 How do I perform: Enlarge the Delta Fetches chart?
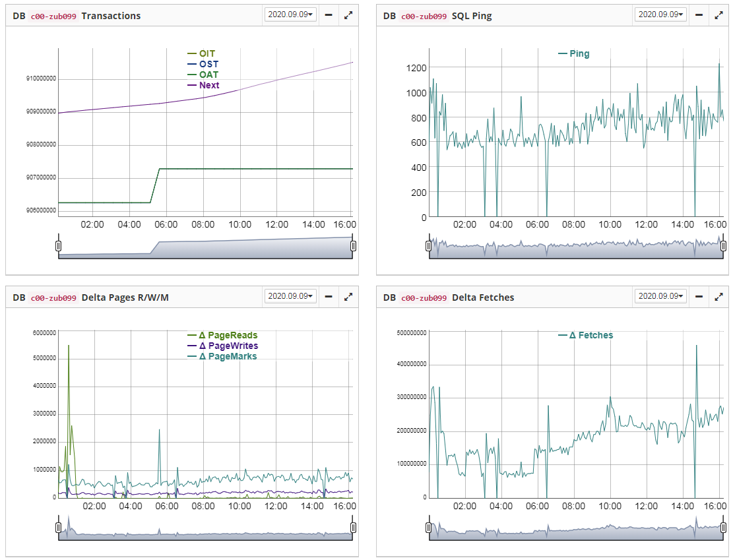(719, 297)
